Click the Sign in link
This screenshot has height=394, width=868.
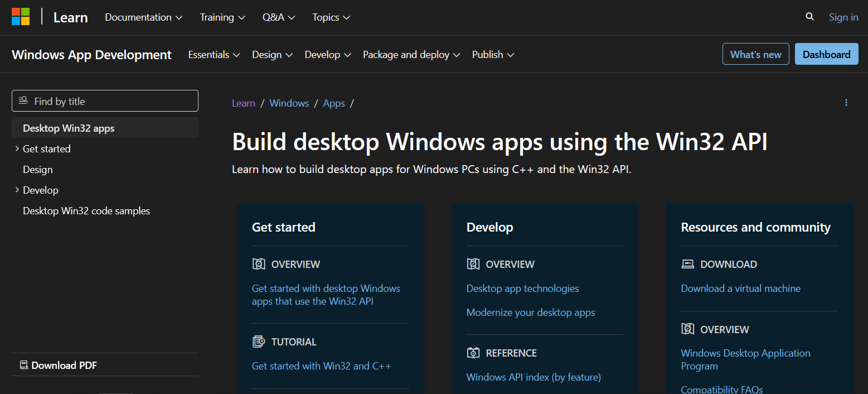[843, 17]
